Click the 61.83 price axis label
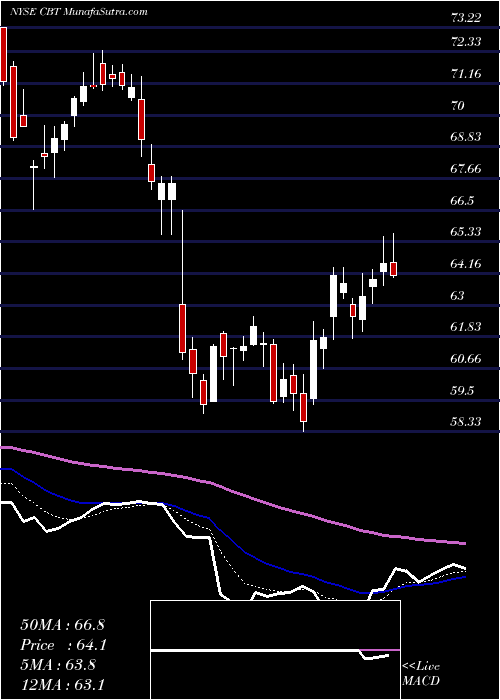Image resolution: width=500 pixels, height=700 pixels. pyautogui.click(x=466, y=327)
